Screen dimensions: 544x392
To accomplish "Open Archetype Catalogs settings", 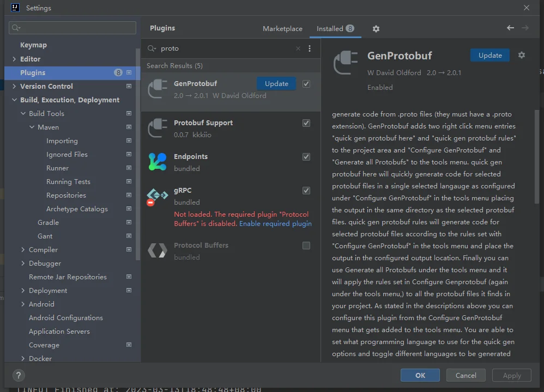I will (x=77, y=209).
